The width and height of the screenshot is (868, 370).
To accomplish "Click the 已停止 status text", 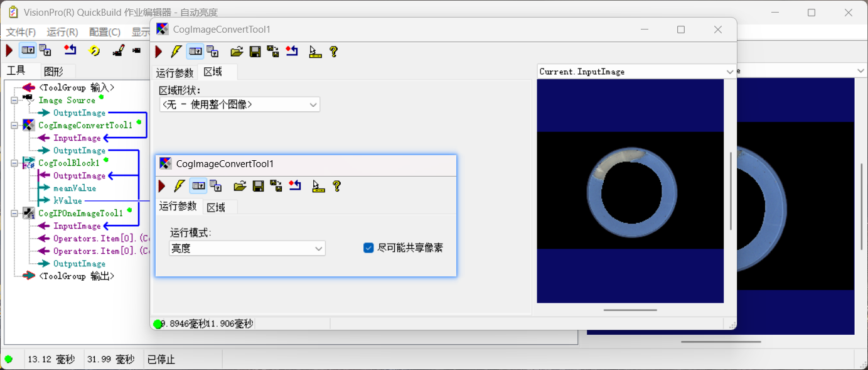I will pyautogui.click(x=161, y=359).
